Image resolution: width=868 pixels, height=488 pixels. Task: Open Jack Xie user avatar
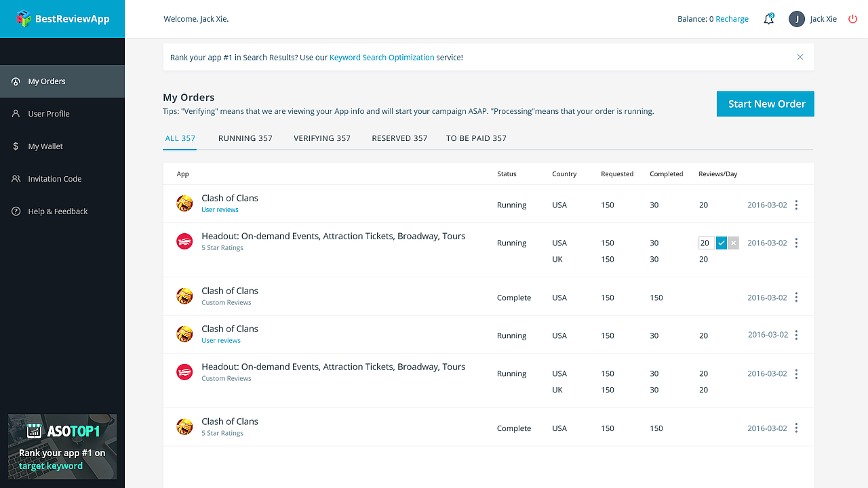[796, 19]
